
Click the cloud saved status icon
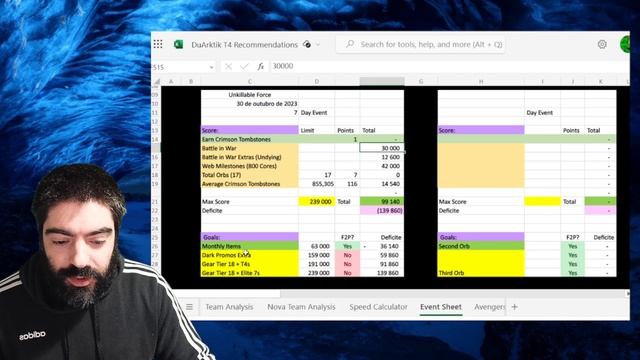point(307,44)
